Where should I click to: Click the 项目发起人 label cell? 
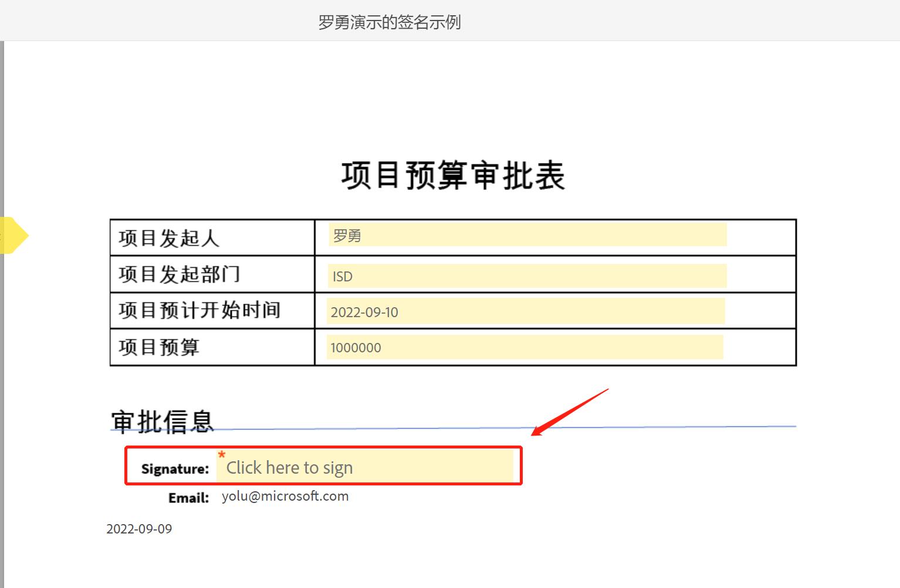(x=212, y=238)
